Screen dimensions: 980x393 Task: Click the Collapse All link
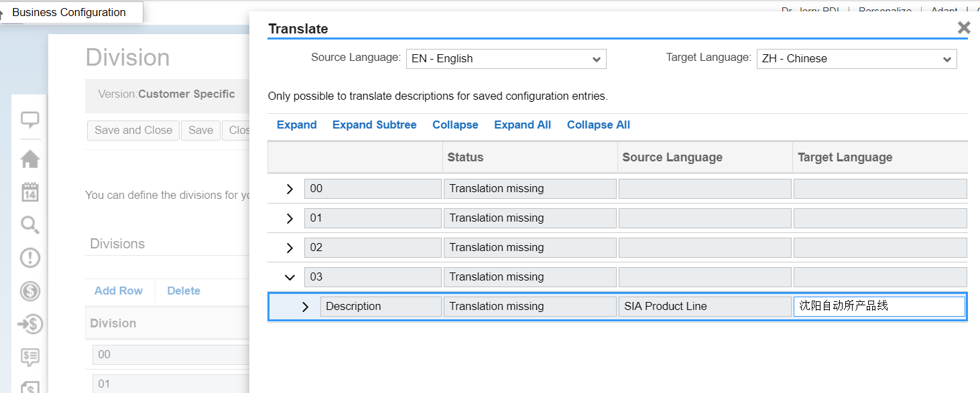[598, 125]
